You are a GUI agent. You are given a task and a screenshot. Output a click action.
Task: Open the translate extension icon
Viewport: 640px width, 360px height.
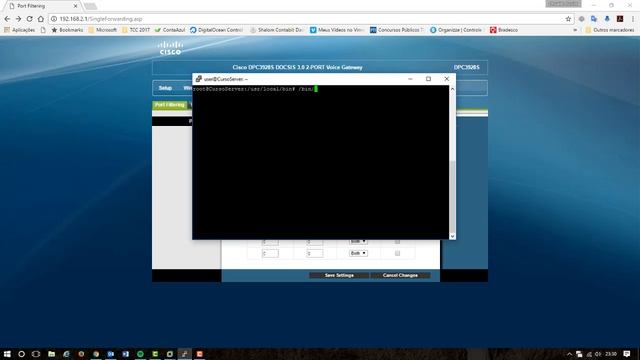pos(594,19)
